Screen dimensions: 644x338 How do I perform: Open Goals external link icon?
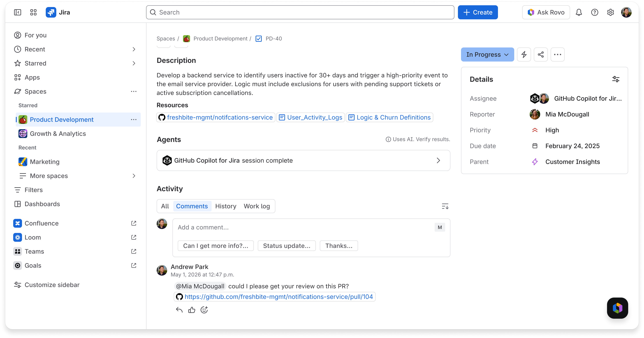[134, 265]
